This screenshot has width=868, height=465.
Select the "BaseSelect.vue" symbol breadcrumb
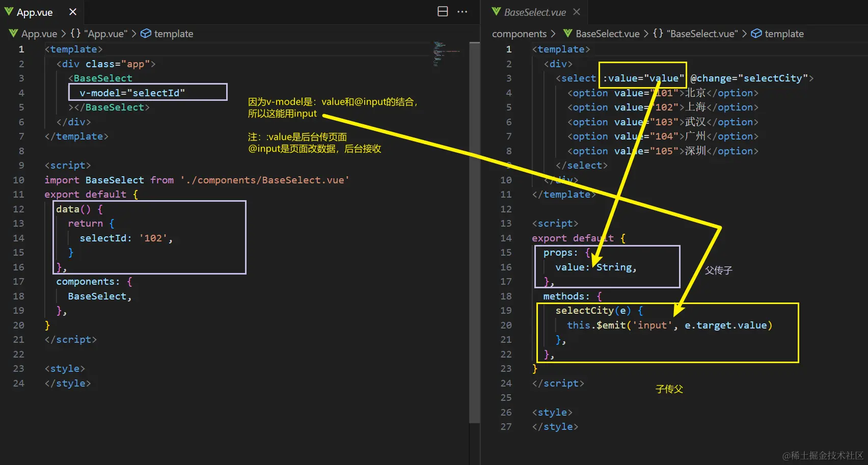click(702, 34)
